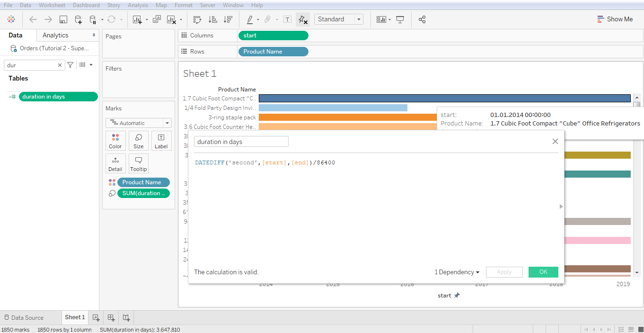Viewport: 644px width, 333px height.
Task: Click the filter fields funnel icon
Action: [71, 65]
